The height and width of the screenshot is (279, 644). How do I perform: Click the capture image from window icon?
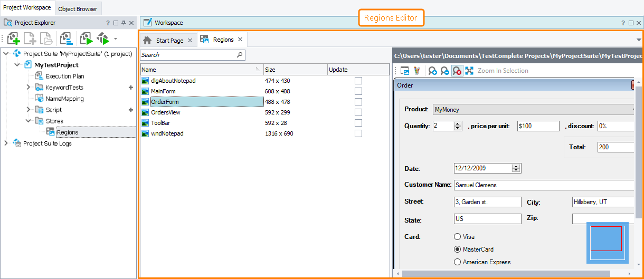405,71
